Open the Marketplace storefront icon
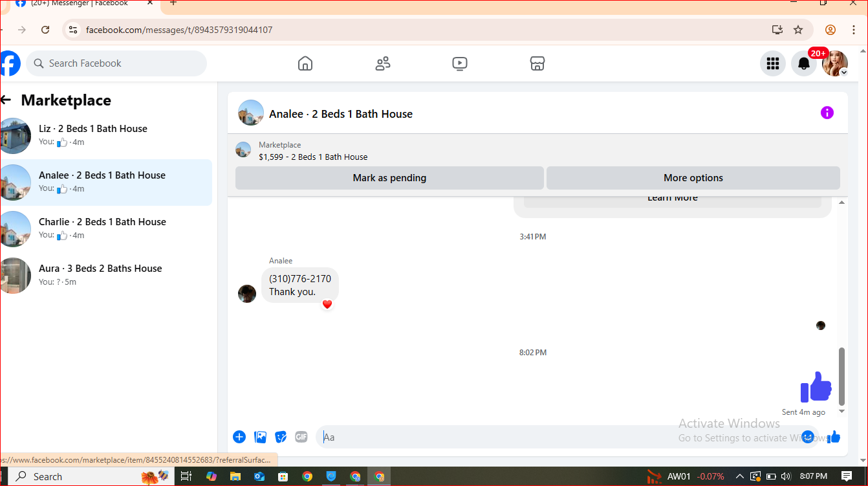This screenshot has height=486, width=868. tap(537, 63)
